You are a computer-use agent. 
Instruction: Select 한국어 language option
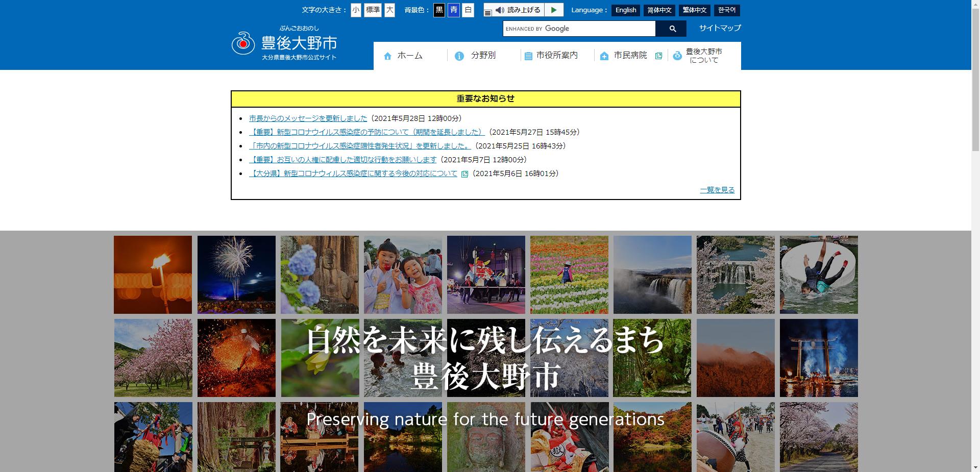point(727,10)
